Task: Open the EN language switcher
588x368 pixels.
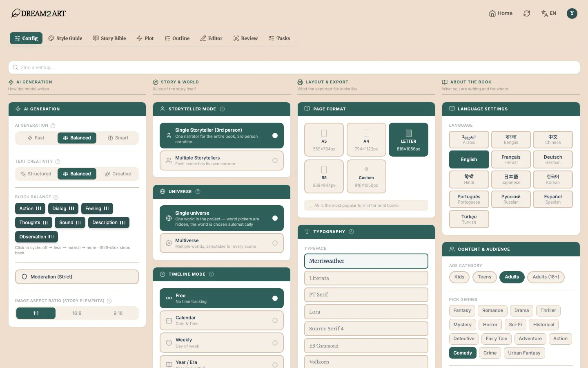Action: click(x=548, y=13)
